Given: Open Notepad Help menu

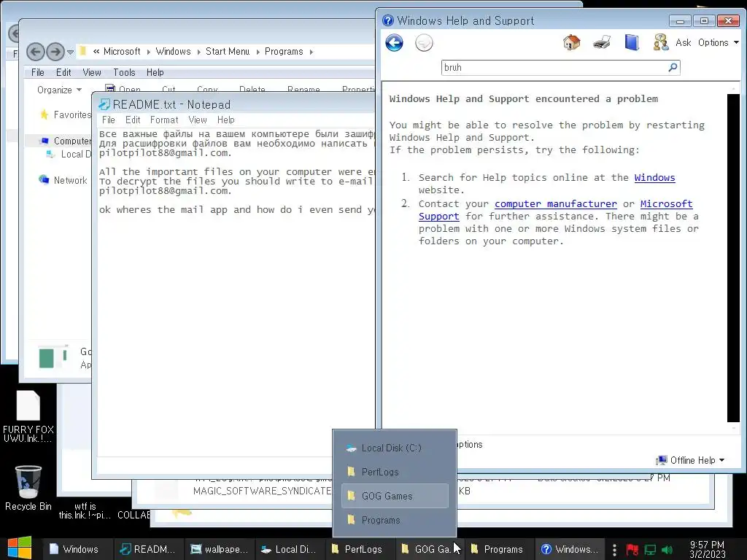Looking at the screenshot, I should 226,120.
